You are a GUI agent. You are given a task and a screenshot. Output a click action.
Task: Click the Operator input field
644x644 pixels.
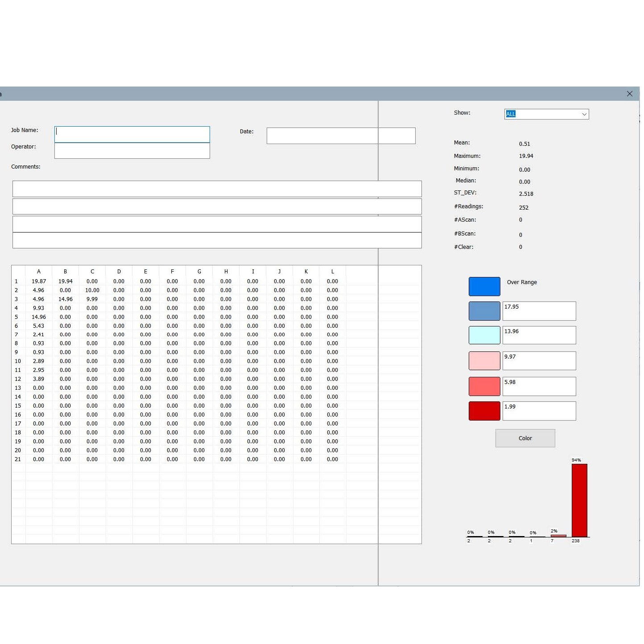click(132, 151)
